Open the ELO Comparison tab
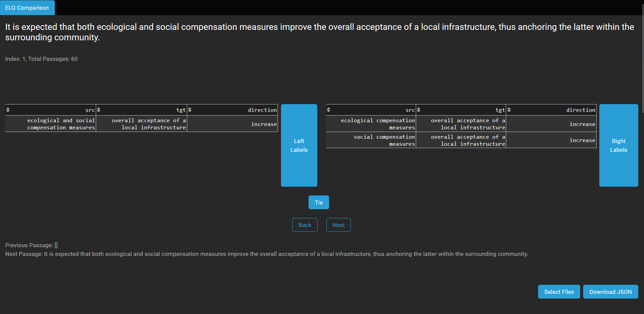Image resolution: width=644 pixels, height=314 pixels. point(27,8)
